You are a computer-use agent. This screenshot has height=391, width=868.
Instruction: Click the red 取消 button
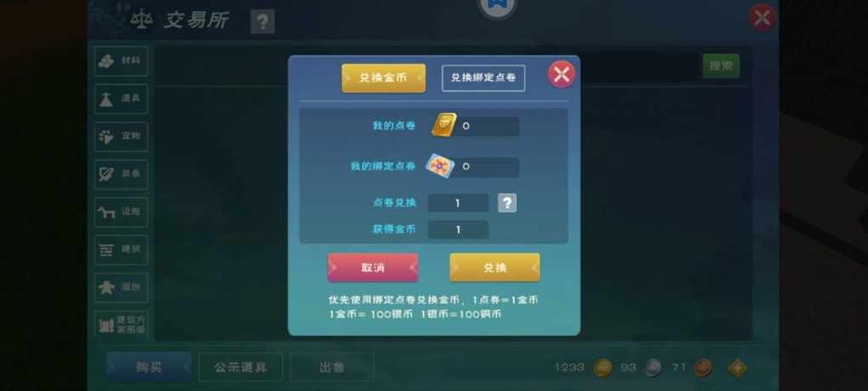[373, 268]
